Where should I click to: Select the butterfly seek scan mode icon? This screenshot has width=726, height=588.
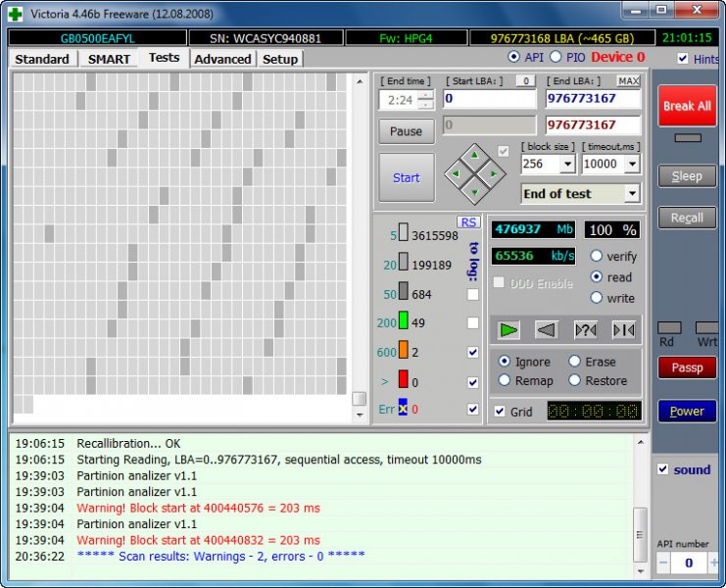[623, 329]
